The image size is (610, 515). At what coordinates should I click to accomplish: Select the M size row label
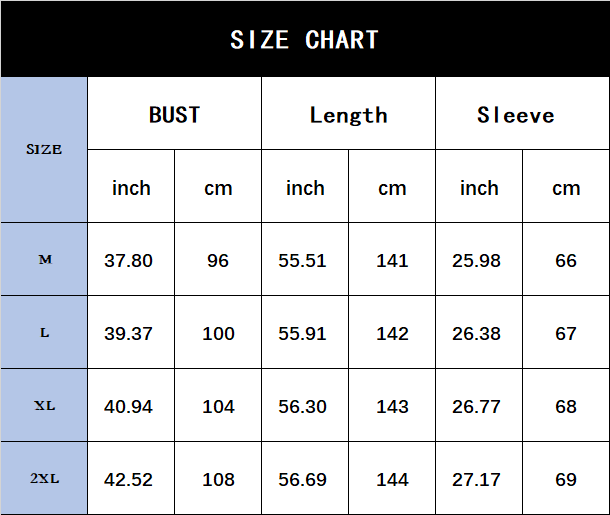click(44, 260)
